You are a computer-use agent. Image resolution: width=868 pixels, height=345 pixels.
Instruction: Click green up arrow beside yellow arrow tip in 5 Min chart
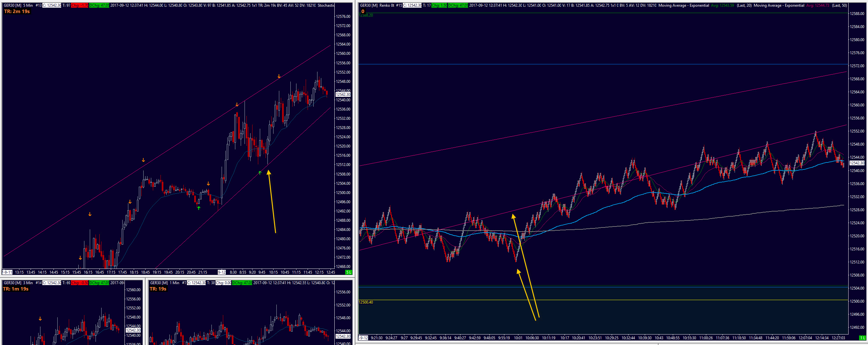tap(260, 173)
